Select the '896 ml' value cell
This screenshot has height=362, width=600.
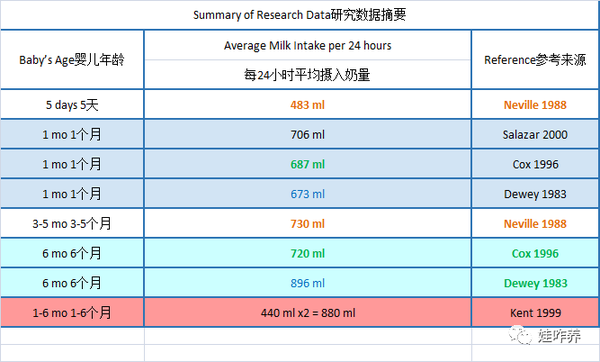pyautogui.click(x=308, y=283)
